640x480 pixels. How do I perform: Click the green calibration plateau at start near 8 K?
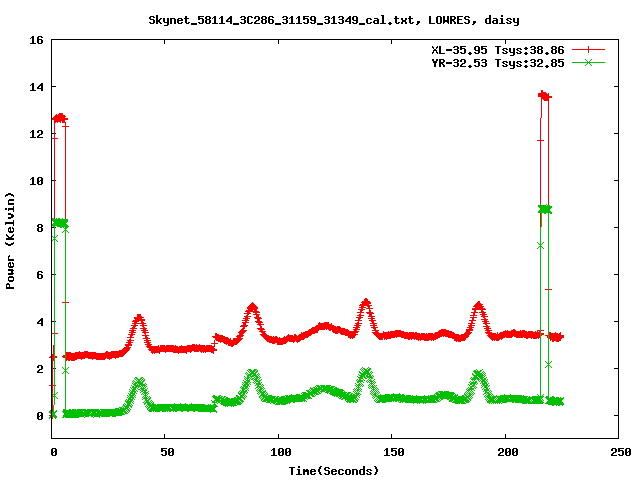point(60,223)
